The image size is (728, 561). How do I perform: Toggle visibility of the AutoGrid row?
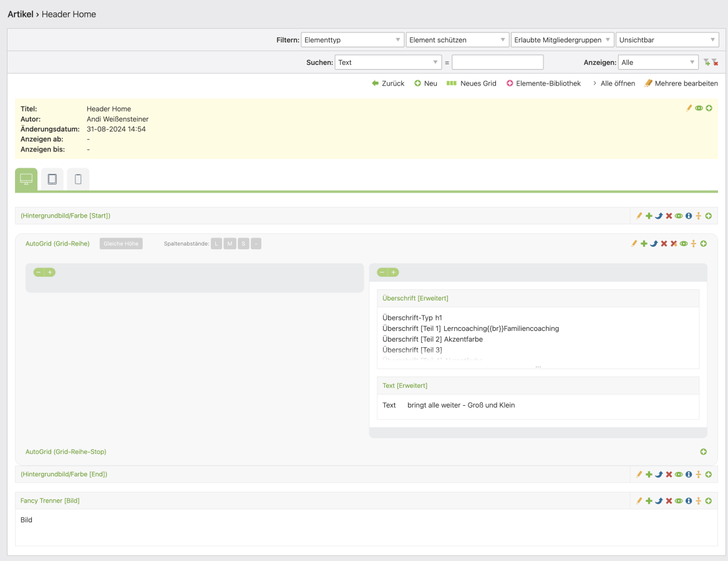tap(684, 244)
